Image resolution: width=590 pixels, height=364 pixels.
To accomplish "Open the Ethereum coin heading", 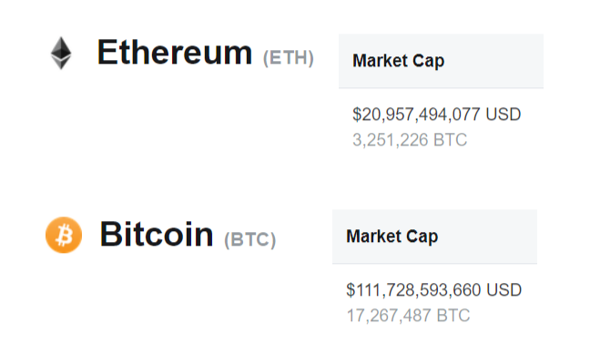I will click(174, 53).
